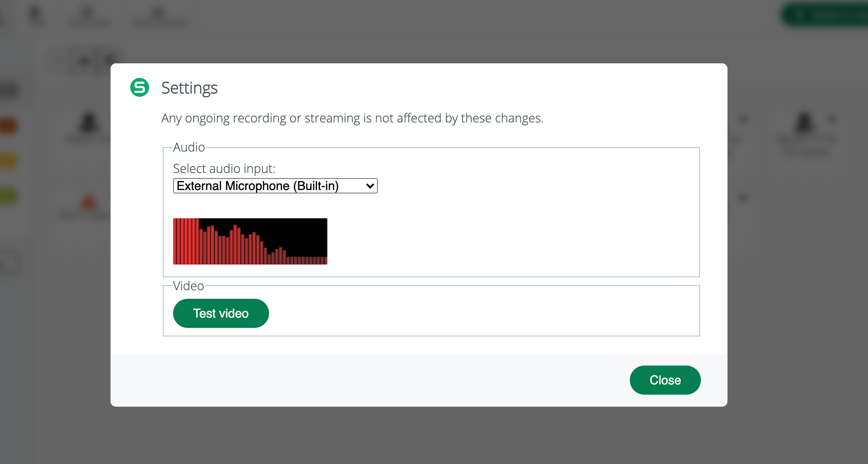Image resolution: width=868 pixels, height=464 pixels.
Task: Click the blurred dark person icon left of the dialog
Action: click(x=89, y=122)
